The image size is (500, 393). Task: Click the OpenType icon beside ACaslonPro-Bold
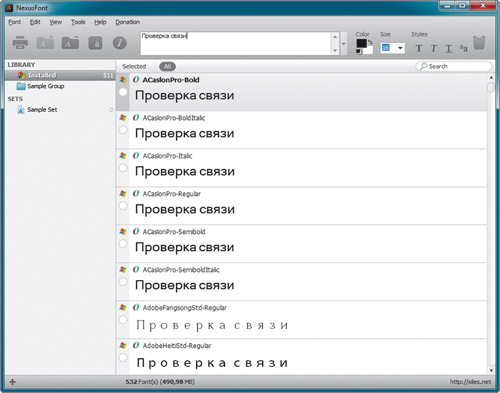click(136, 80)
